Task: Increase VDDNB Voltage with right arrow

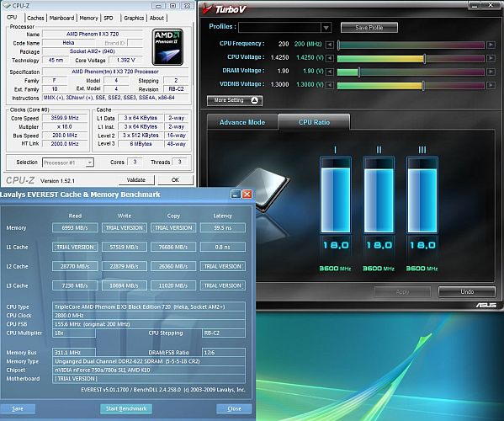Action: coord(491,85)
